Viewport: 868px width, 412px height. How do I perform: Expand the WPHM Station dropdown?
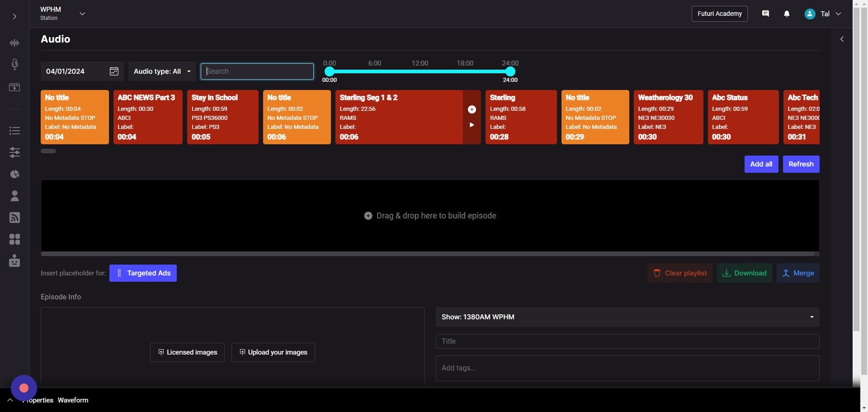[x=82, y=14]
